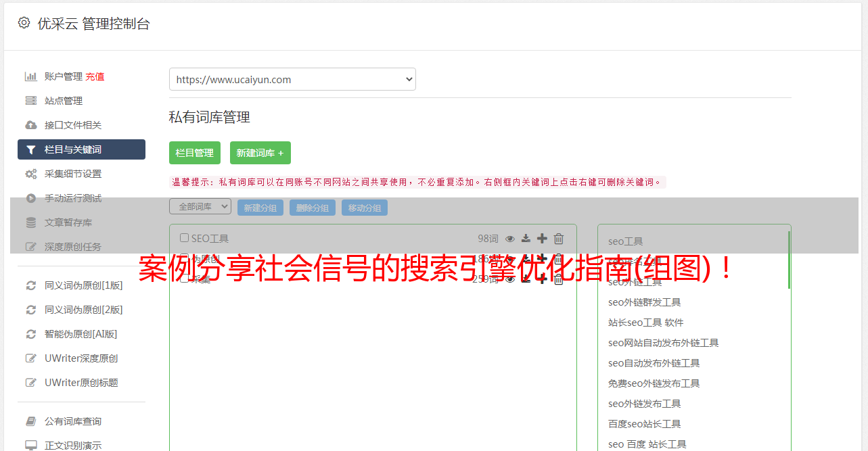The width and height of the screenshot is (868, 451).
Task: Add keywords to the 259词 library
Action: point(542,279)
